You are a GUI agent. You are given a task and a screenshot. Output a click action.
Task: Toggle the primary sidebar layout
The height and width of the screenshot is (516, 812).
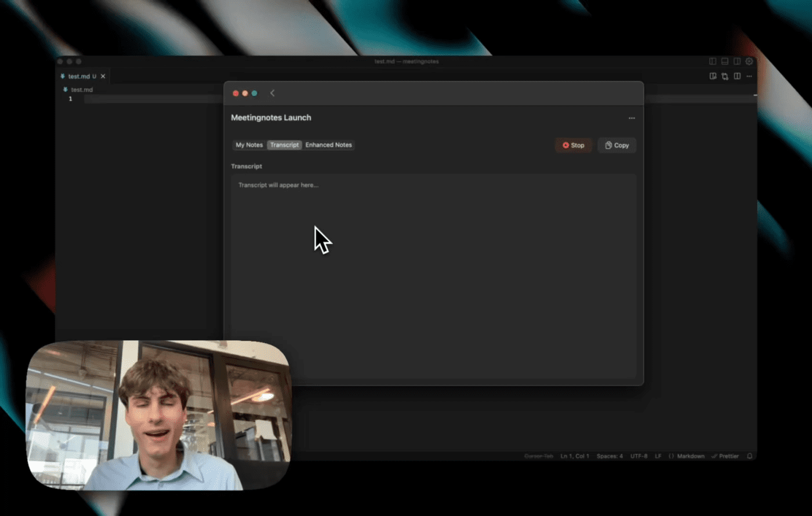coord(713,62)
